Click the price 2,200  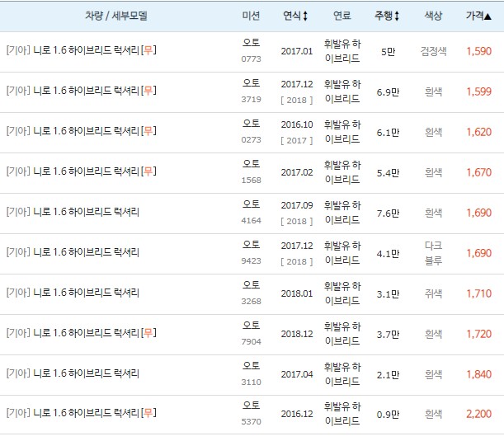[x=478, y=414]
